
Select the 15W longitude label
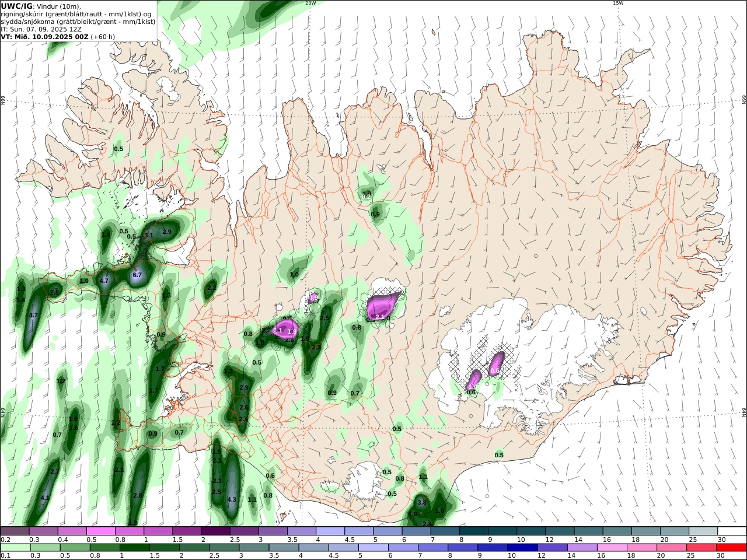click(618, 3)
